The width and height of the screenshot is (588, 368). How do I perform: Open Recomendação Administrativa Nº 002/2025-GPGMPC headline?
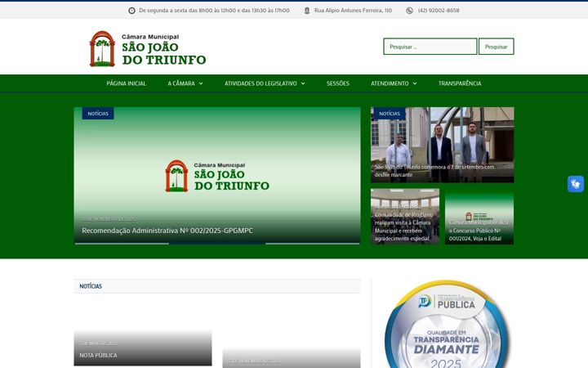pos(167,231)
